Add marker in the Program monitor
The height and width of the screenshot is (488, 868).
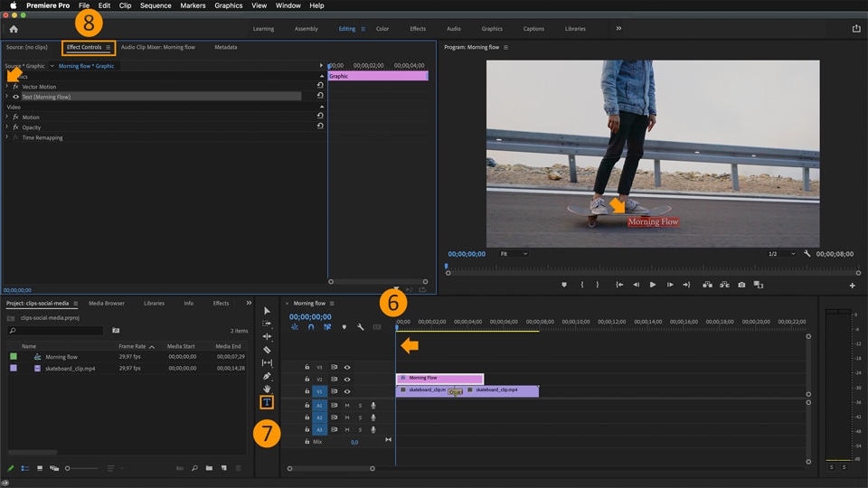(x=564, y=285)
